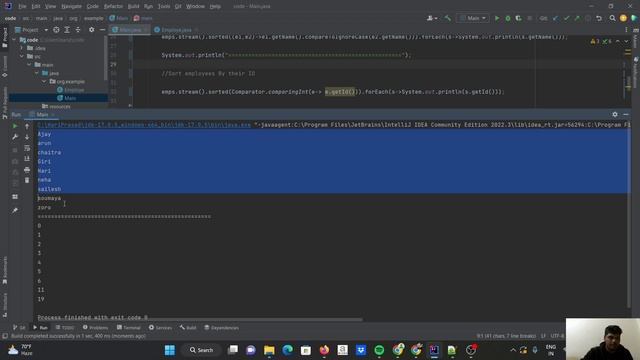Launch Spotify from the taskbar
Screen dimensions: 640x360
tap(379, 350)
